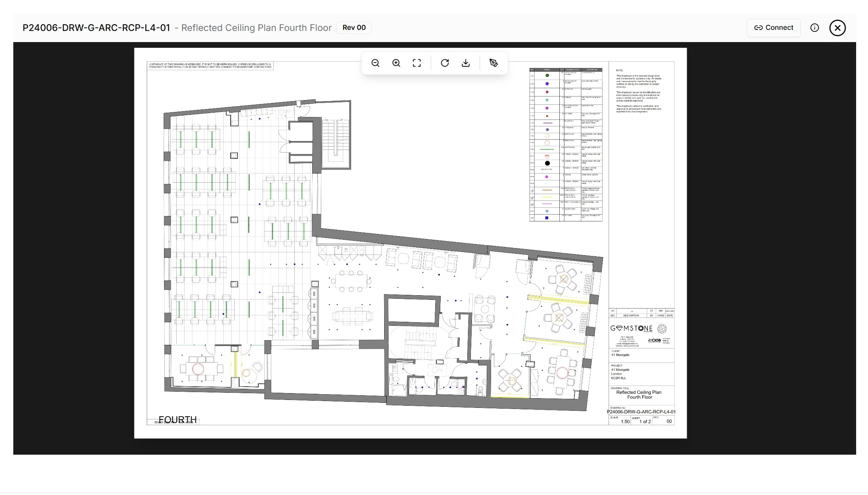Image resolution: width=868 pixels, height=495 pixels.
Task: Click the Connect link icon
Action: pyautogui.click(x=758, y=27)
